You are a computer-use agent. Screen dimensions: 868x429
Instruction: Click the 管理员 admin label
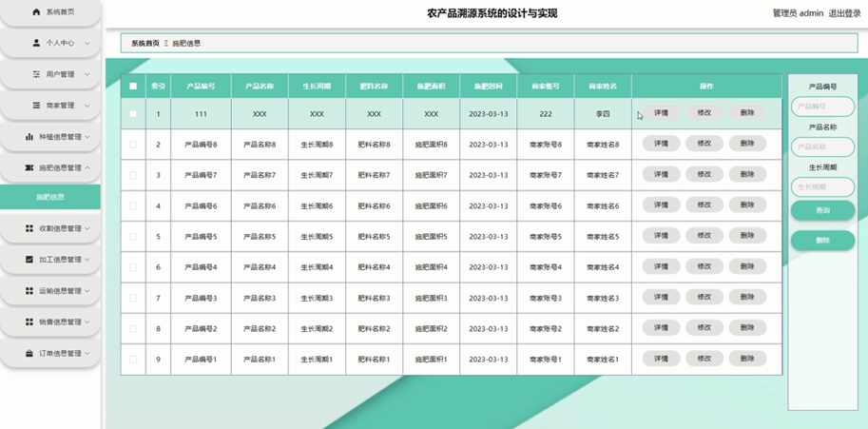pyautogui.click(x=798, y=13)
